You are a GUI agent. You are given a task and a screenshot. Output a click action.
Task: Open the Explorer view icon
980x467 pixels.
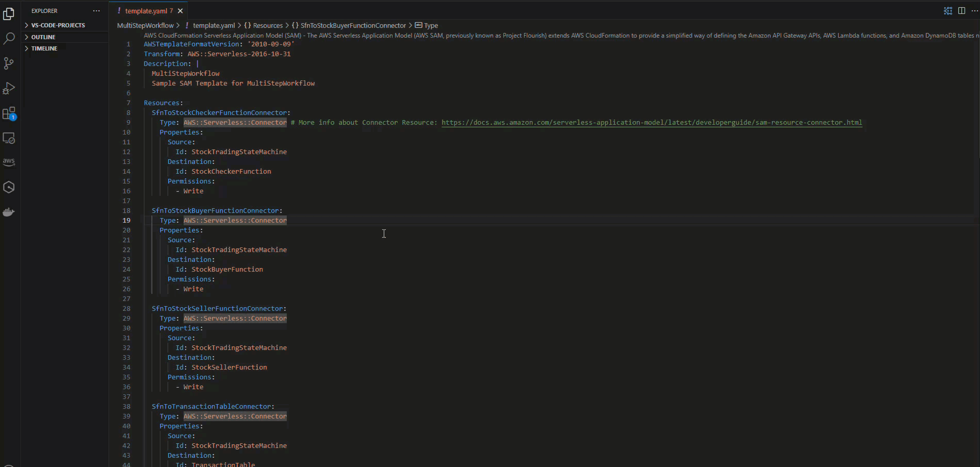pyautogui.click(x=9, y=14)
